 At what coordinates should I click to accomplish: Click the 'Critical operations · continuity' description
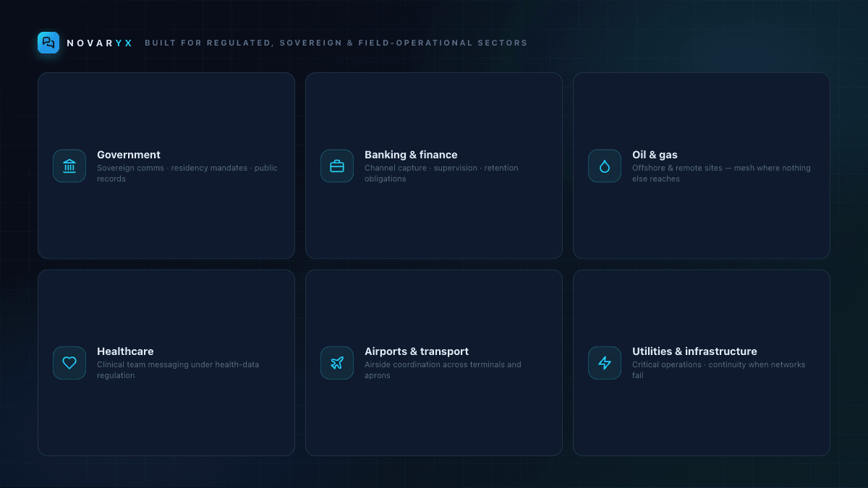[718, 370]
